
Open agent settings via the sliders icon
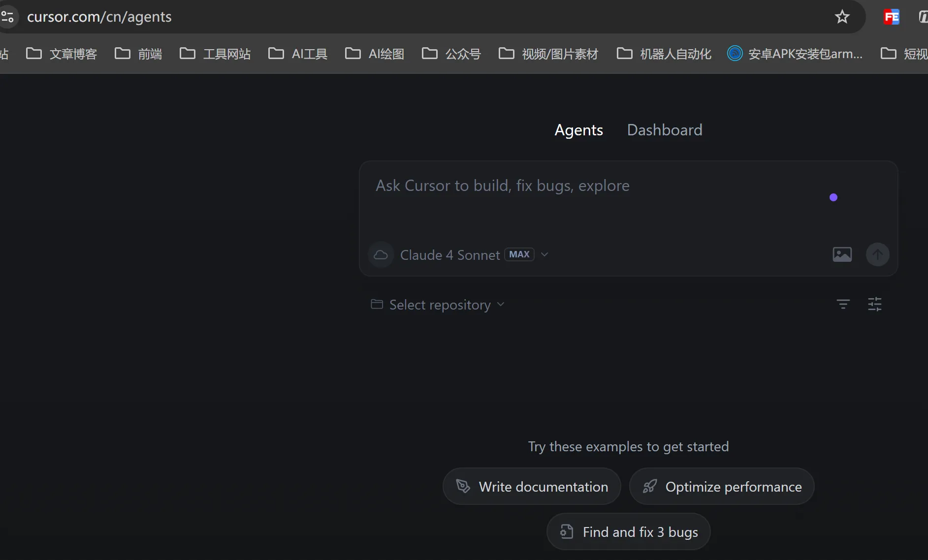875,304
